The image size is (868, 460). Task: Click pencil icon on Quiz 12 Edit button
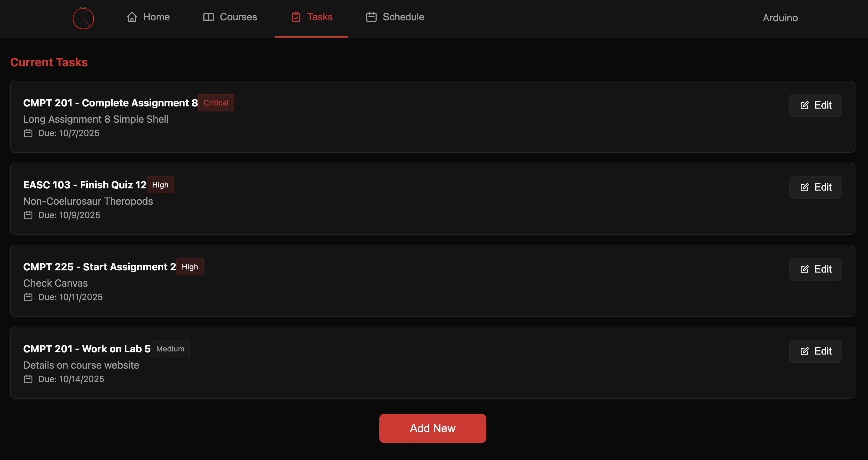pyautogui.click(x=804, y=187)
